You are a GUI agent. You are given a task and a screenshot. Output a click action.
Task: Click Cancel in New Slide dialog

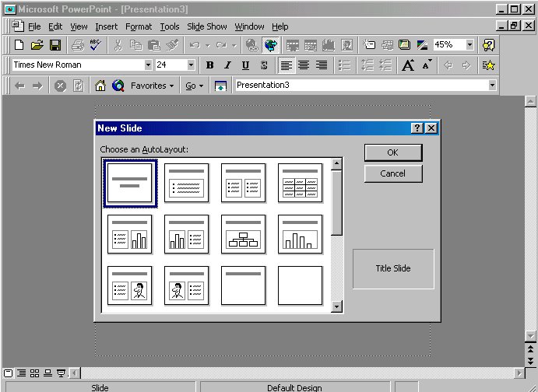pos(393,173)
